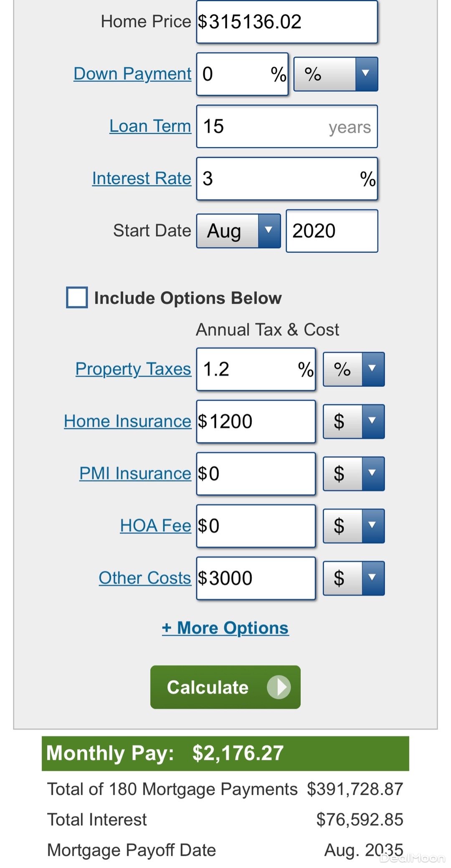Open the Property Taxes unit dropdown

(354, 369)
